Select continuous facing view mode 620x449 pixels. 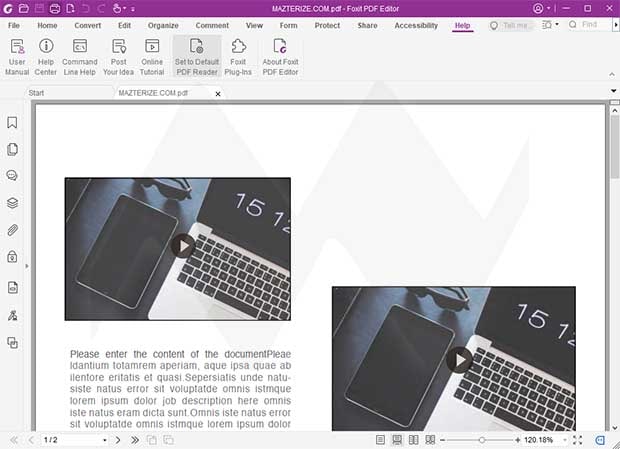[x=430, y=440]
